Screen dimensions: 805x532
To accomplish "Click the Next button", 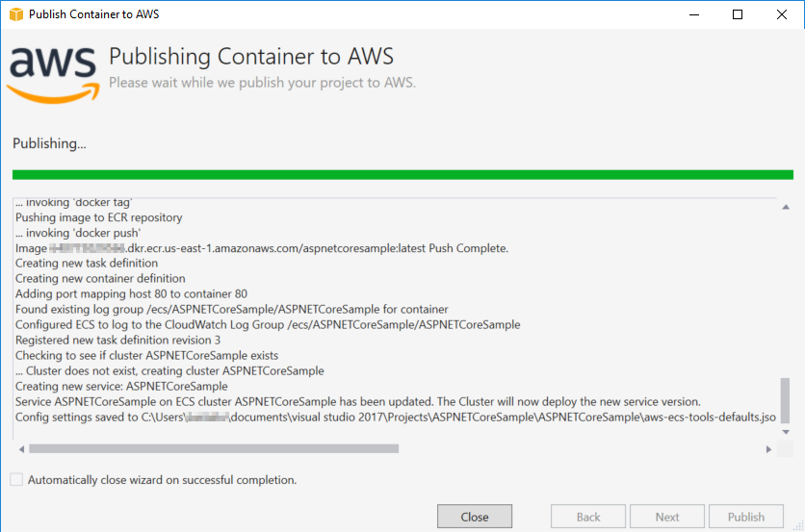I will 667,517.
